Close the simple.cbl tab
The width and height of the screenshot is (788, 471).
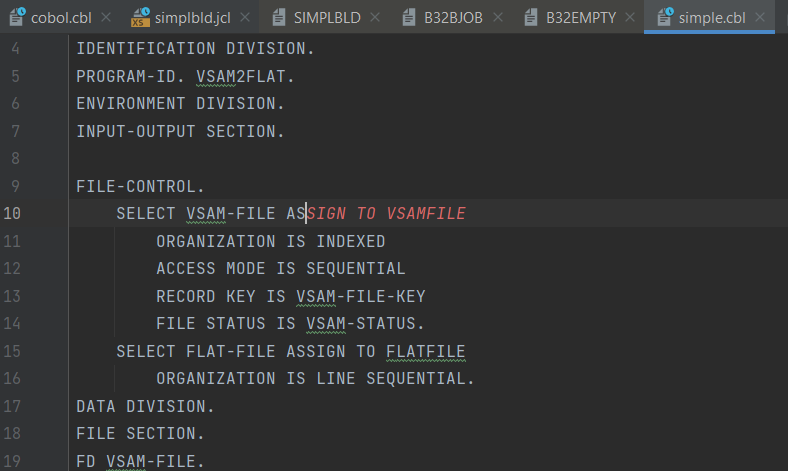click(760, 17)
